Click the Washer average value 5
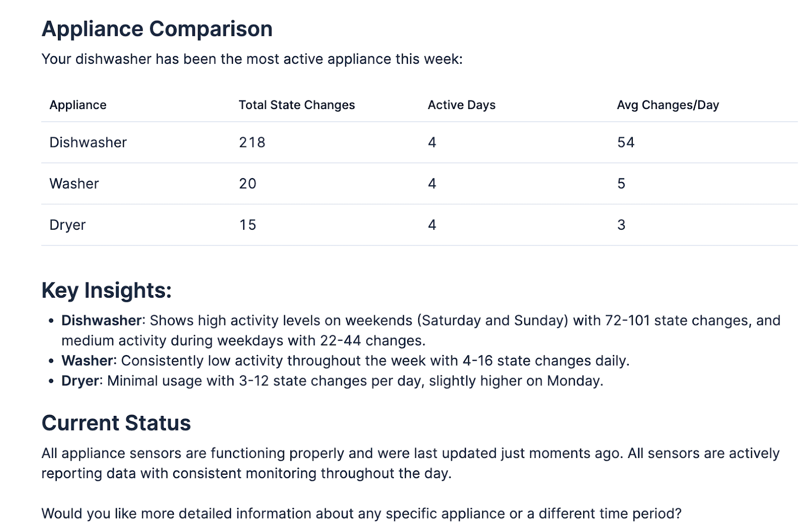Screen dimensions: 812x532 click(x=621, y=184)
